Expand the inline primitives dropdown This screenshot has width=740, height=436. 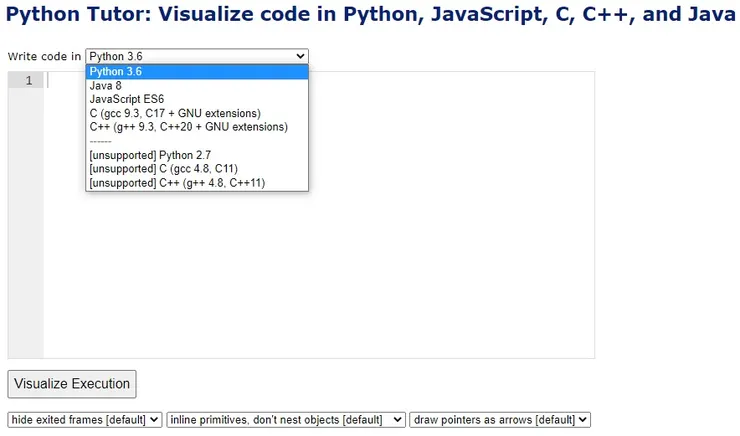tap(286, 420)
